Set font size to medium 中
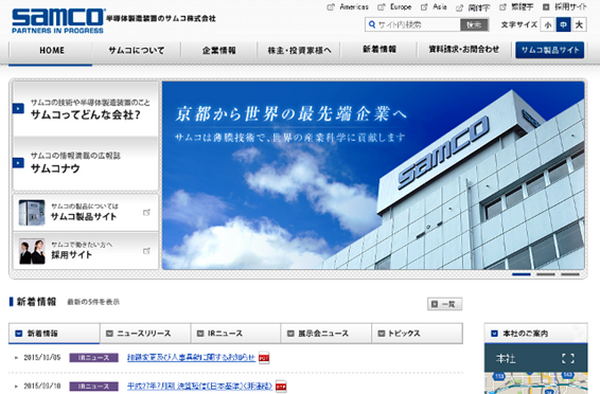 point(563,25)
